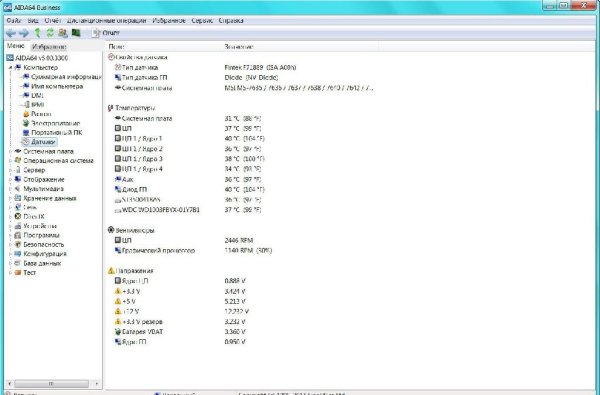
Task: Open the Дистанционные операции menu
Action: tap(106, 21)
